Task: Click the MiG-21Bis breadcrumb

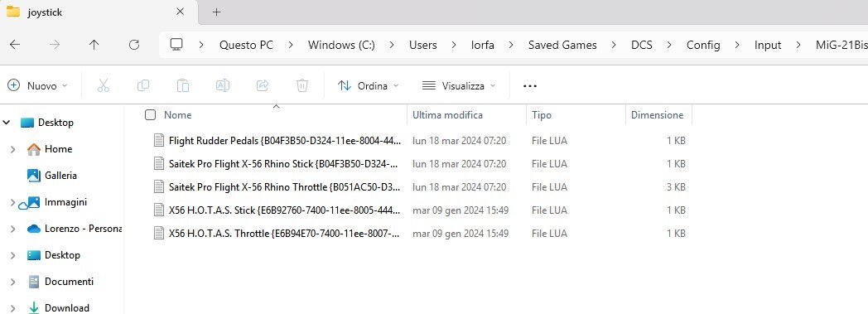Action: 841,46
